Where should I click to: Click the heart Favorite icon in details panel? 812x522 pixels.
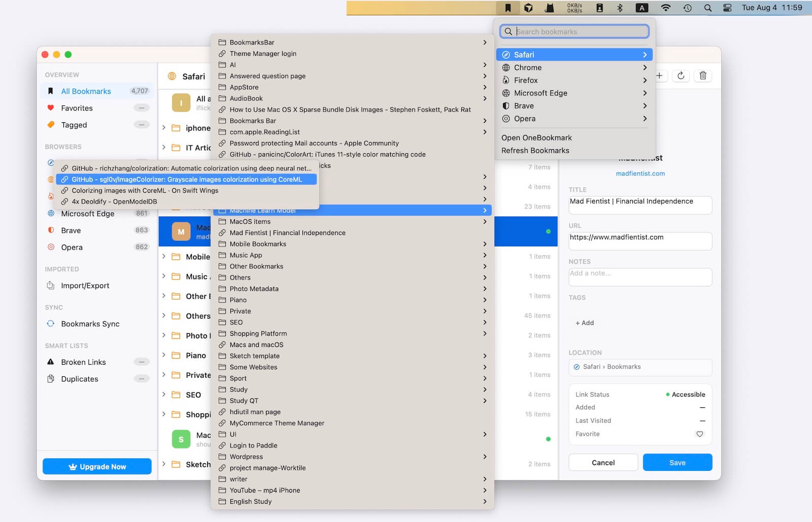click(699, 434)
